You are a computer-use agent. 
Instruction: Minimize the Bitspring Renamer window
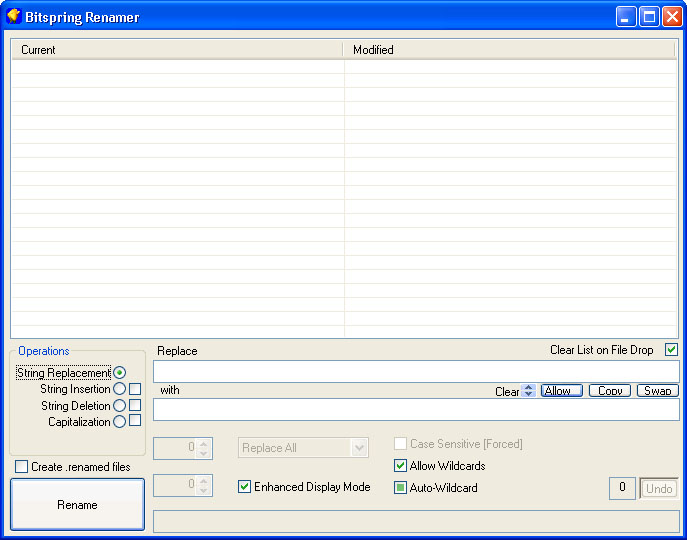626,17
